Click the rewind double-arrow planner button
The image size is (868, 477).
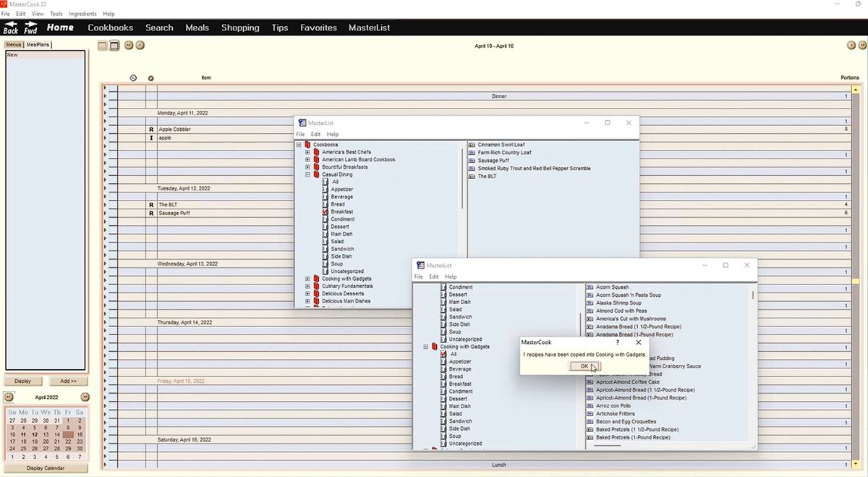(x=129, y=46)
